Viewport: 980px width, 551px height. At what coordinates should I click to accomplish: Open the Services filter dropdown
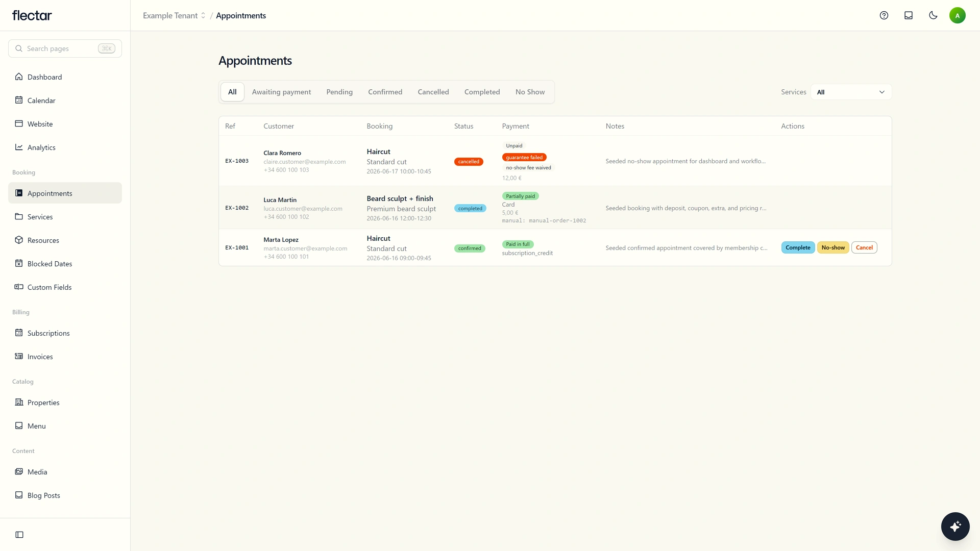pos(851,92)
